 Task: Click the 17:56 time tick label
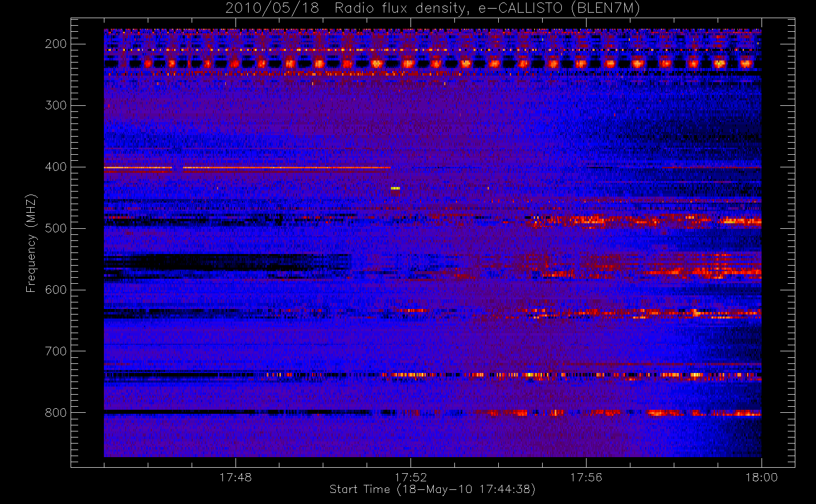point(586,477)
